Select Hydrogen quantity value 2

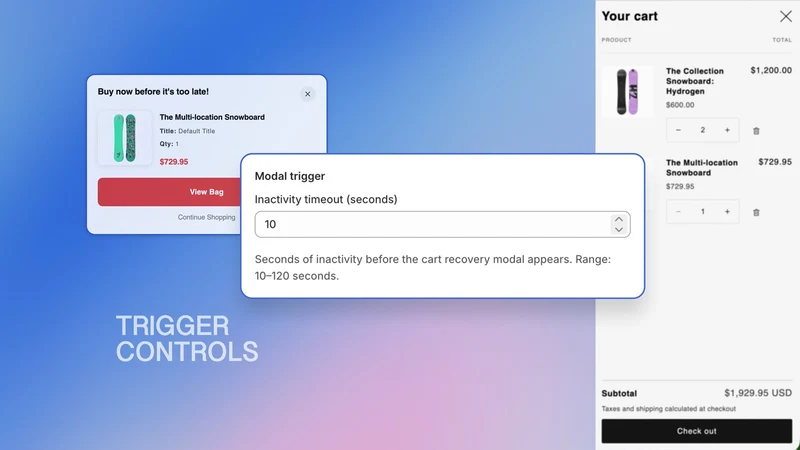tap(703, 130)
